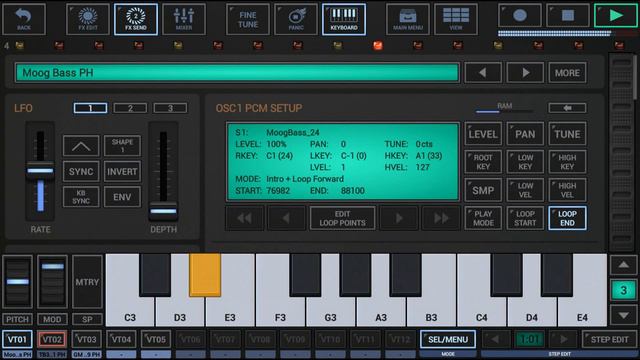Adjust the LFO RATE slider
640x360 pixels.
pos(40,171)
